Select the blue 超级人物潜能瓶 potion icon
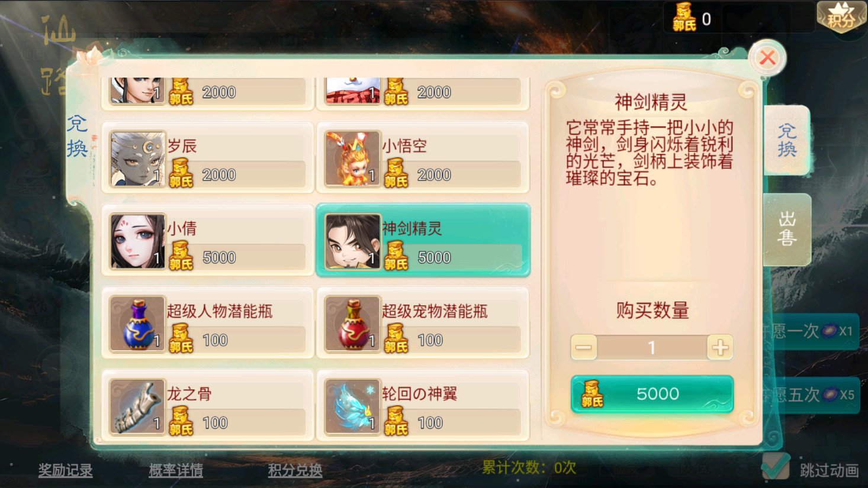The width and height of the screenshot is (868, 488). pos(137,324)
